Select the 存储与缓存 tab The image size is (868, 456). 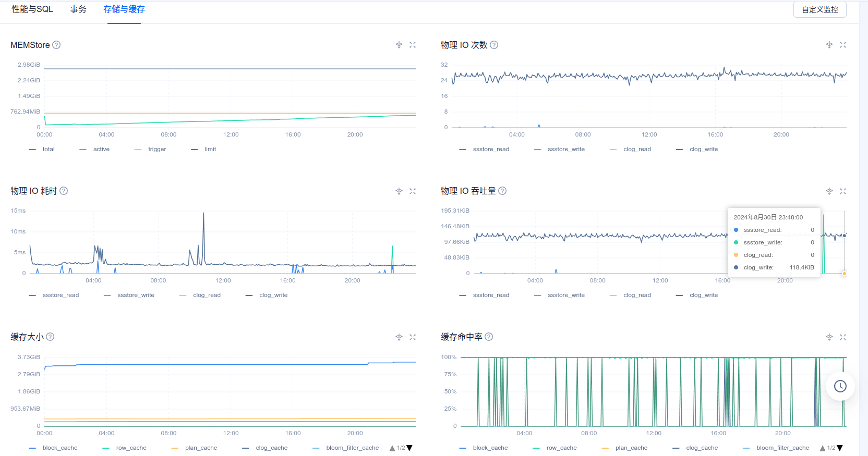pos(124,9)
